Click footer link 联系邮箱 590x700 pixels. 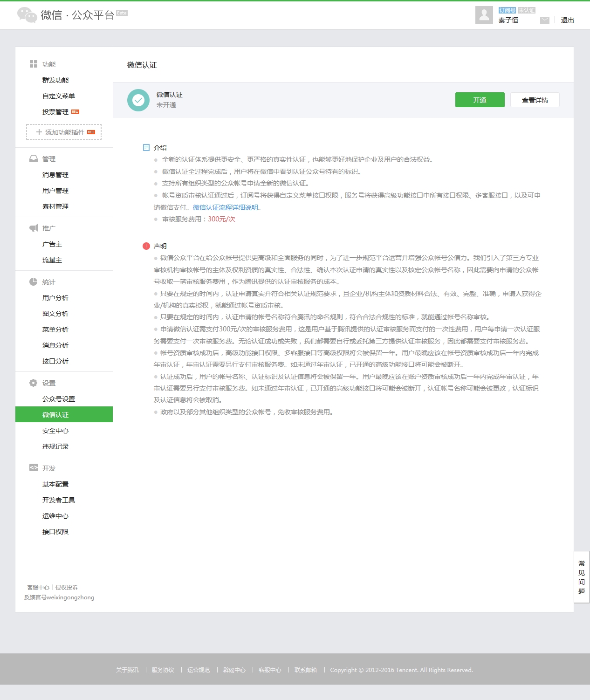[306, 670]
